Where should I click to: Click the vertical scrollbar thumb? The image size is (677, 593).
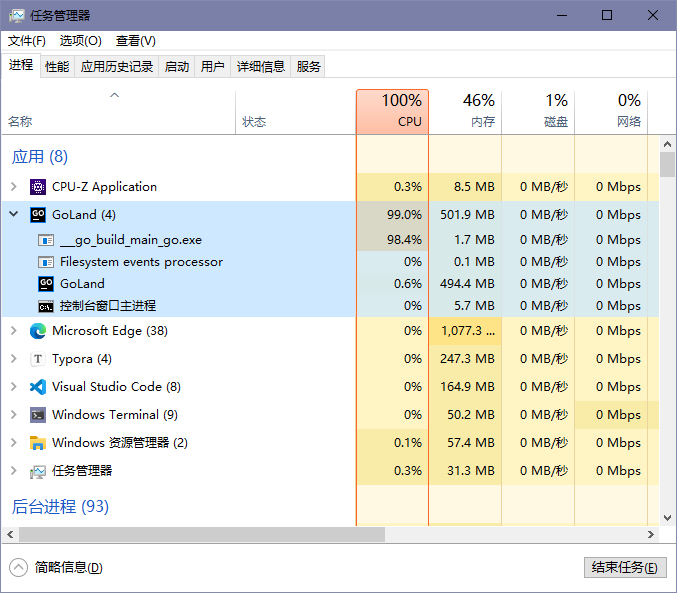668,165
